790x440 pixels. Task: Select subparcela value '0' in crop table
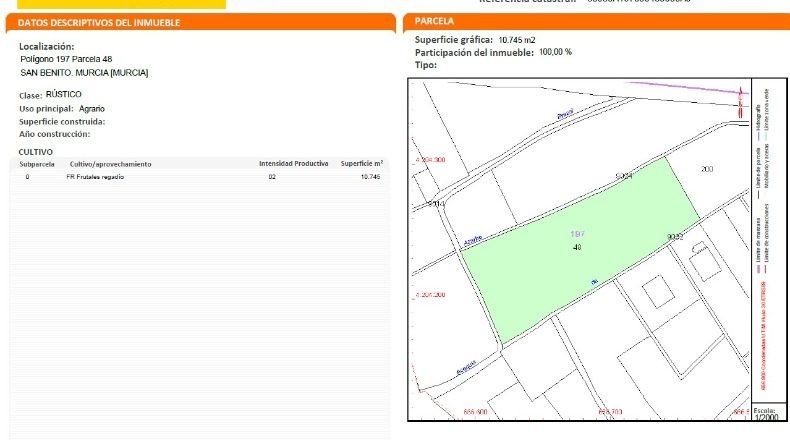pos(27,177)
